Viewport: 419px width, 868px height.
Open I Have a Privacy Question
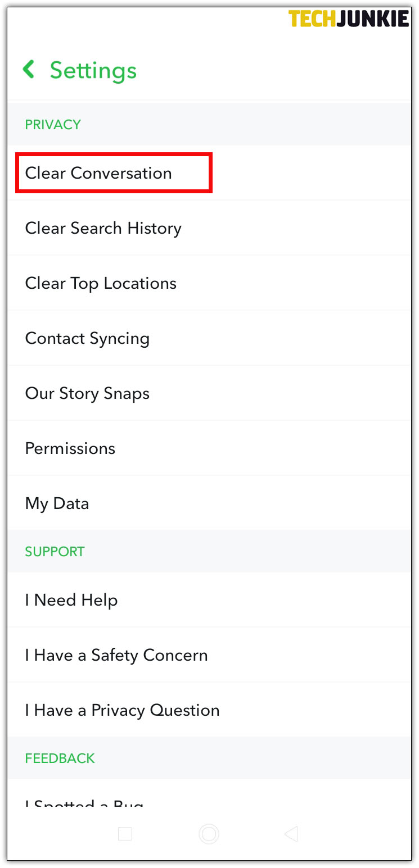point(122,710)
